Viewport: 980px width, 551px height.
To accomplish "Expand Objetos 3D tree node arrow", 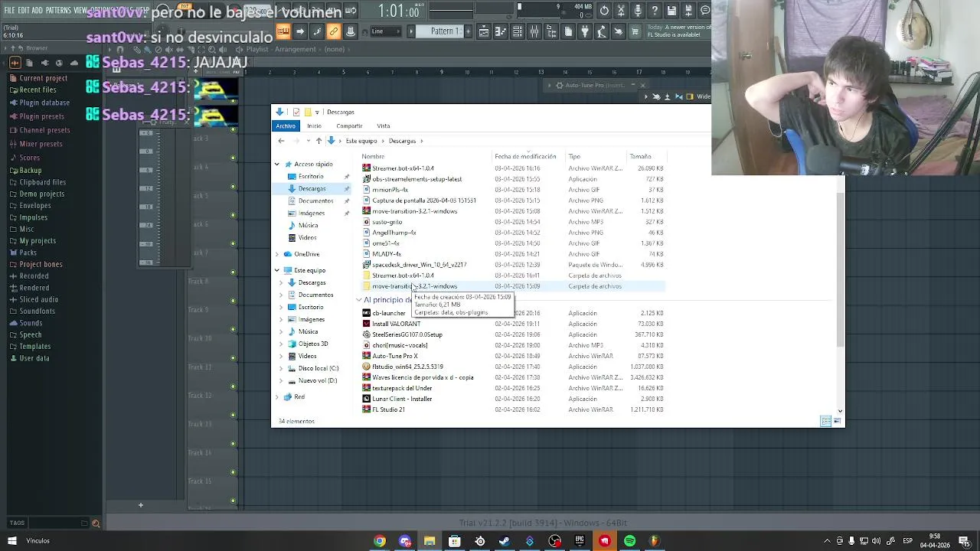I will (x=281, y=344).
